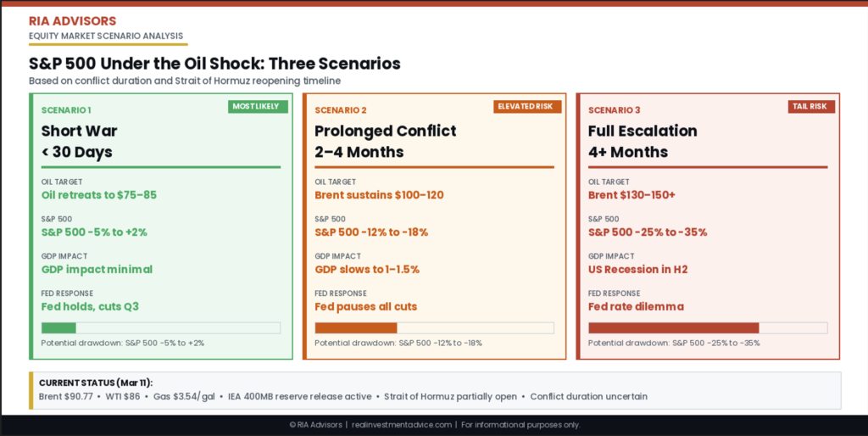Click "Equity Market Scenario Analysis" subtitle
Viewport: 868px width, 436px height.
[107, 36]
